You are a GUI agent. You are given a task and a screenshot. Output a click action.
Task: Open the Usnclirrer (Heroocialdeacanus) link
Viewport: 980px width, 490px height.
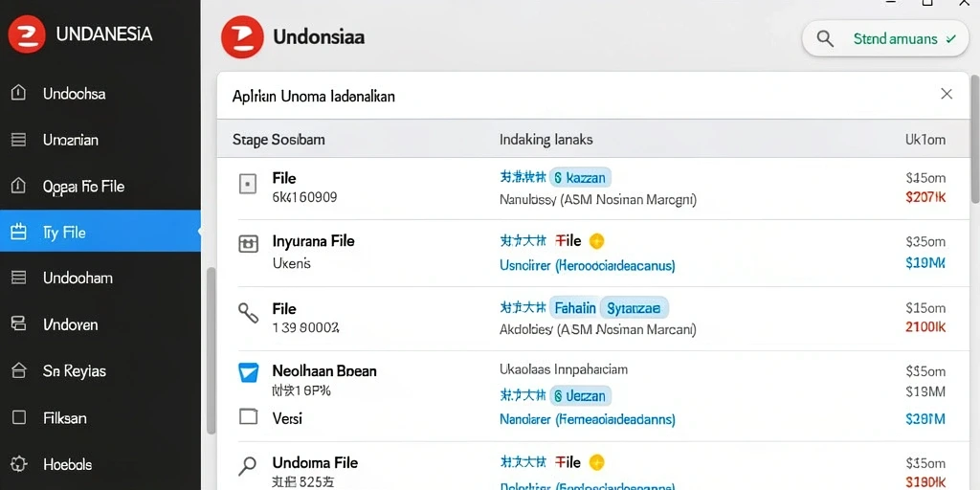[588, 266]
